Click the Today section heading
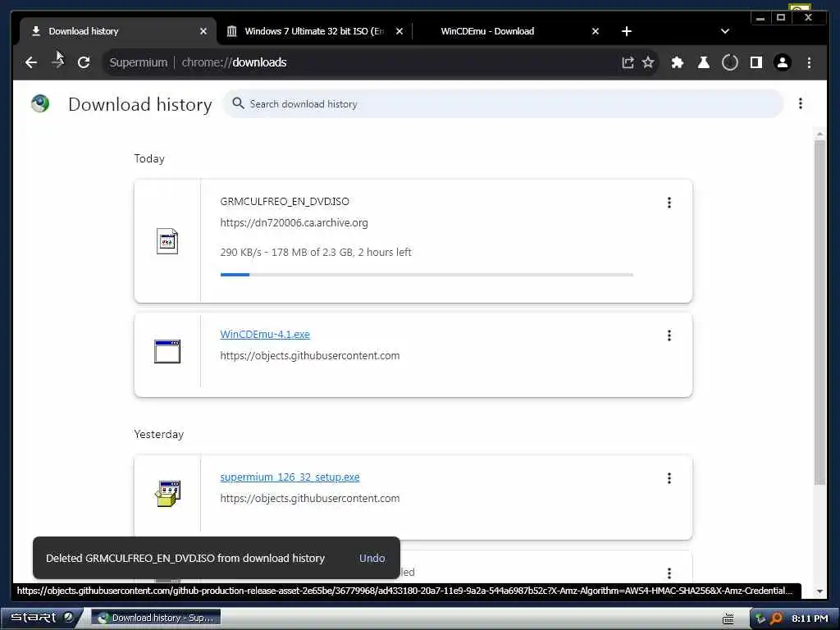 coord(149,158)
